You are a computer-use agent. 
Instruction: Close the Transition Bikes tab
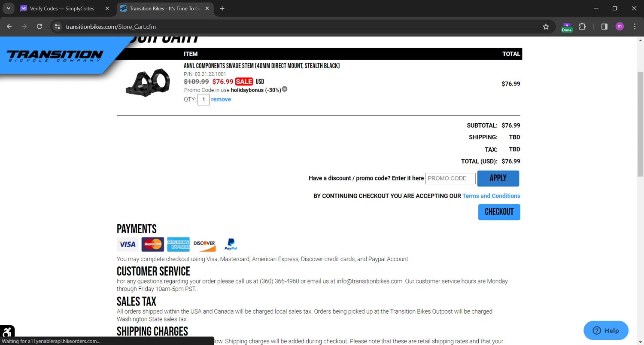pos(207,9)
